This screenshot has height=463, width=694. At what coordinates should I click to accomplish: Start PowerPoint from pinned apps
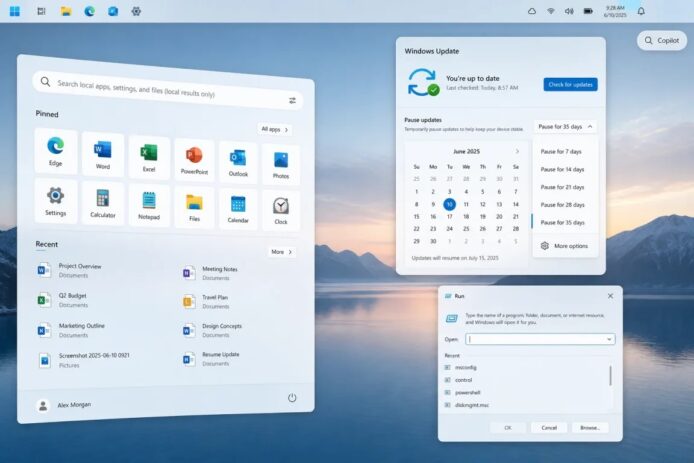(x=194, y=160)
